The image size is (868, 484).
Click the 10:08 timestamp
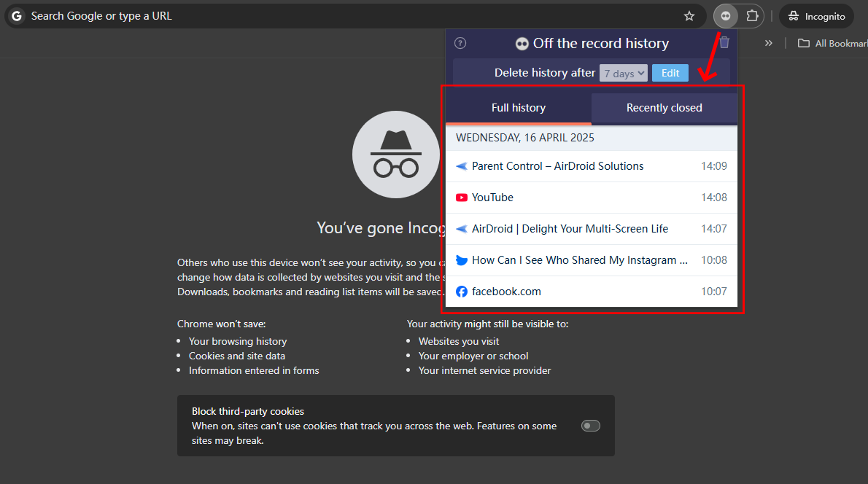pyautogui.click(x=714, y=260)
